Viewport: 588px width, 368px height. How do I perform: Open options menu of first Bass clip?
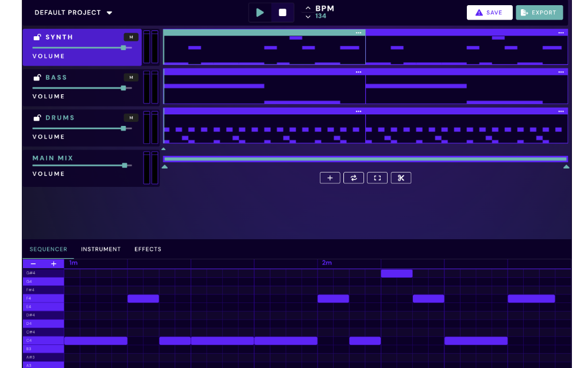tap(358, 72)
